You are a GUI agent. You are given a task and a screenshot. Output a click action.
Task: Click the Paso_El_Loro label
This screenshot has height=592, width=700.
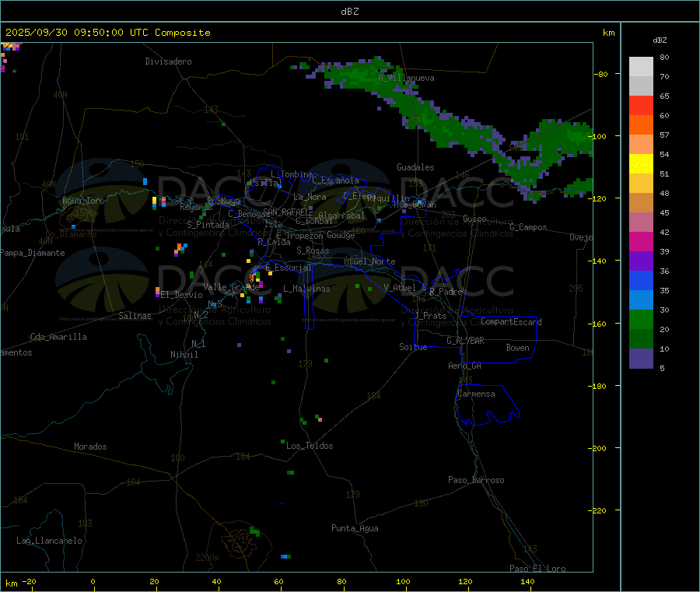click(537, 569)
